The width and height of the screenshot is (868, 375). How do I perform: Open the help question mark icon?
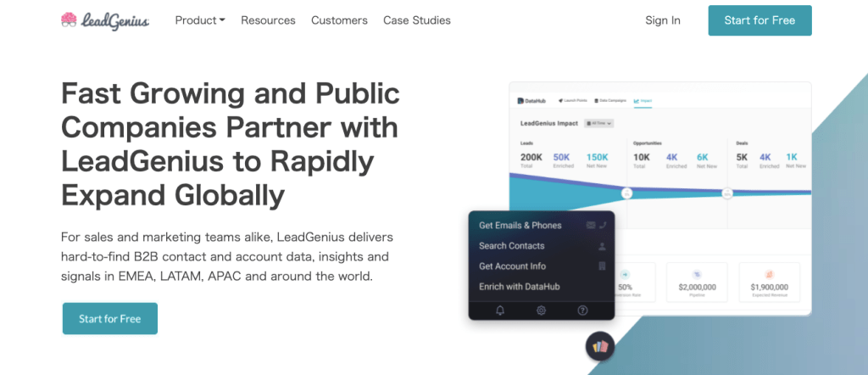click(582, 311)
